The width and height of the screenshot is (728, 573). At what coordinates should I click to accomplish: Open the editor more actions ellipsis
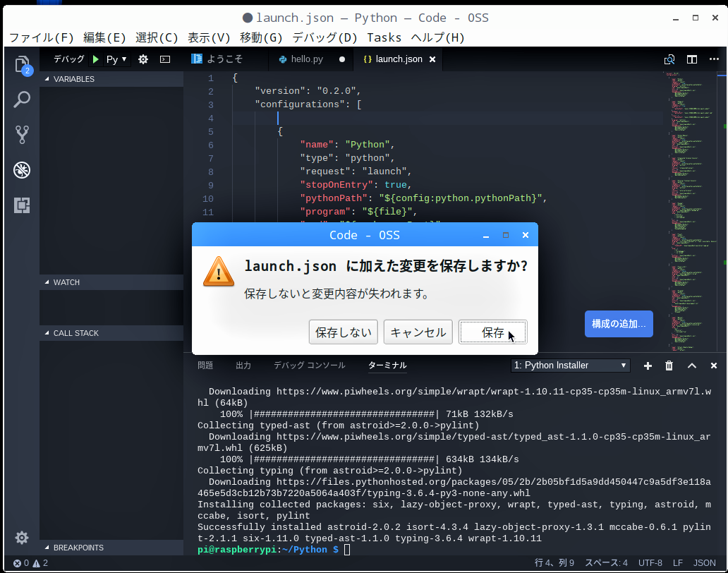[x=714, y=59]
